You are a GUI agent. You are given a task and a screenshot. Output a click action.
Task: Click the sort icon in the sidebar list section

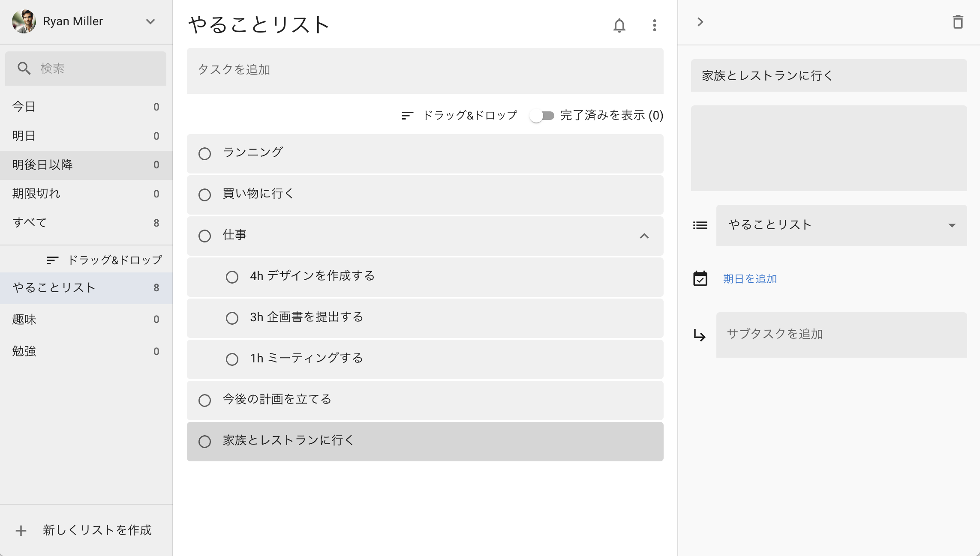point(51,259)
